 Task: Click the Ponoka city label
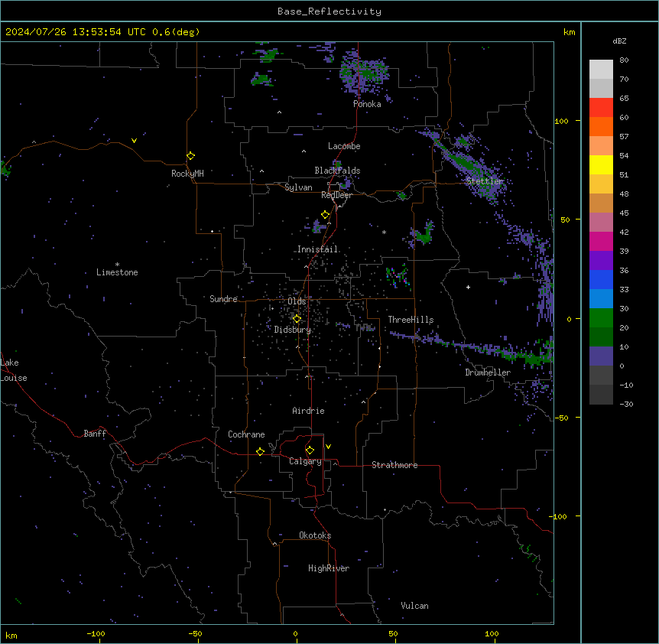point(367,104)
